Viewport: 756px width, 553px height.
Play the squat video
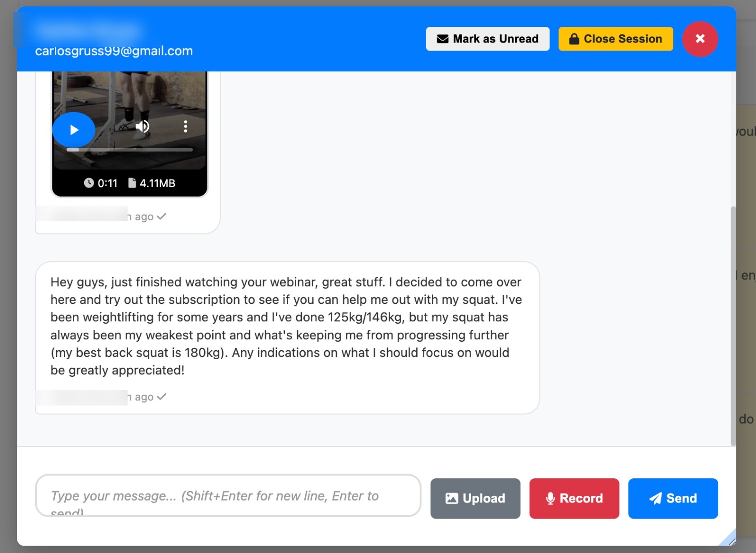pyautogui.click(x=74, y=130)
